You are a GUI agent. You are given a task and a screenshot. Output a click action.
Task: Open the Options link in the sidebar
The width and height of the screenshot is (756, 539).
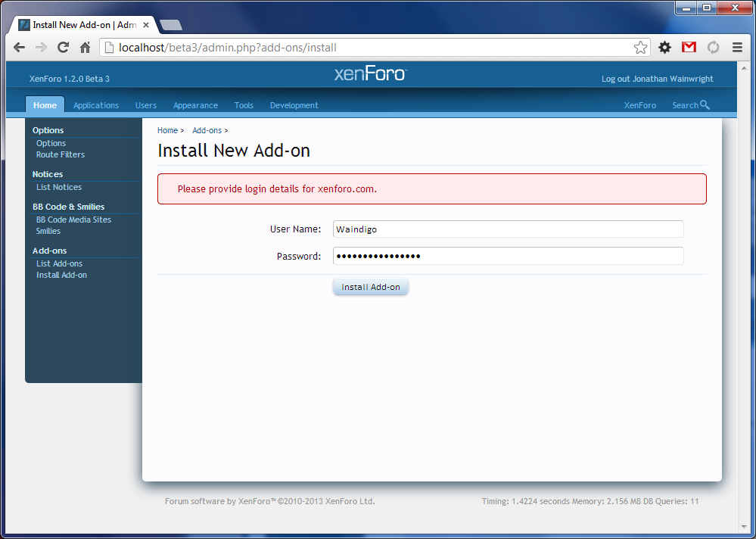51,143
